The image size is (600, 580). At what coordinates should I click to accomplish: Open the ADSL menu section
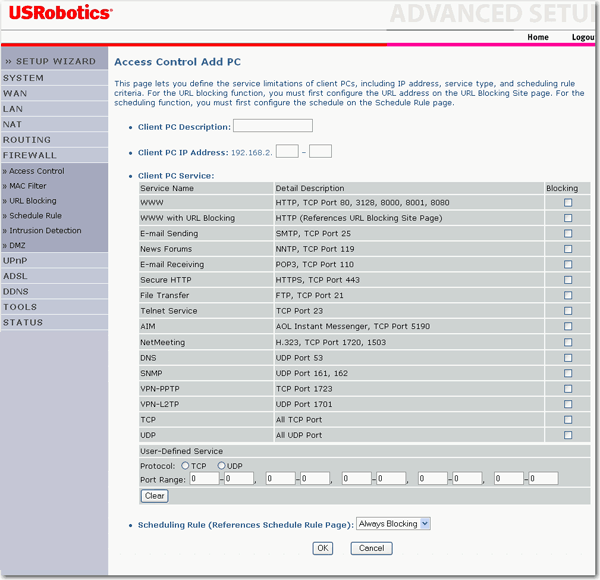coord(55,276)
